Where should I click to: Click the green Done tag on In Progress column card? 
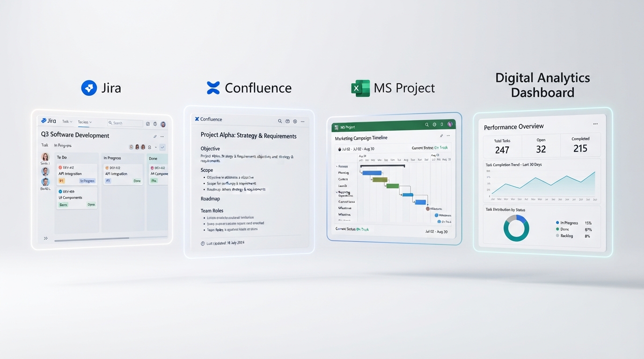click(x=137, y=181)
